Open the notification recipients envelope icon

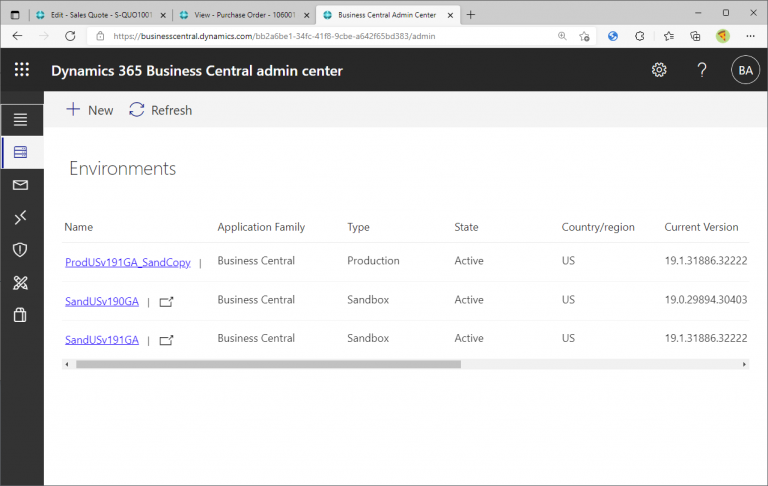[21, 185]
